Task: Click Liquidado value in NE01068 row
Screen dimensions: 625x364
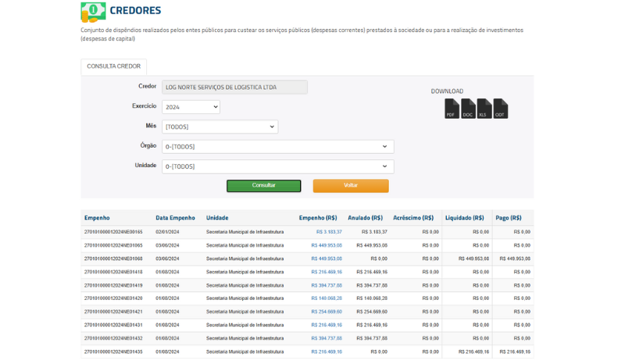Action: 473,259
